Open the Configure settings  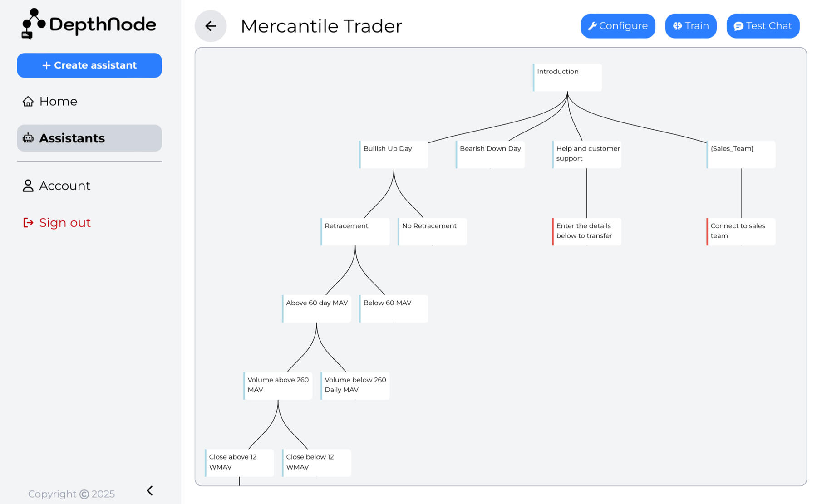pos(618,26)
